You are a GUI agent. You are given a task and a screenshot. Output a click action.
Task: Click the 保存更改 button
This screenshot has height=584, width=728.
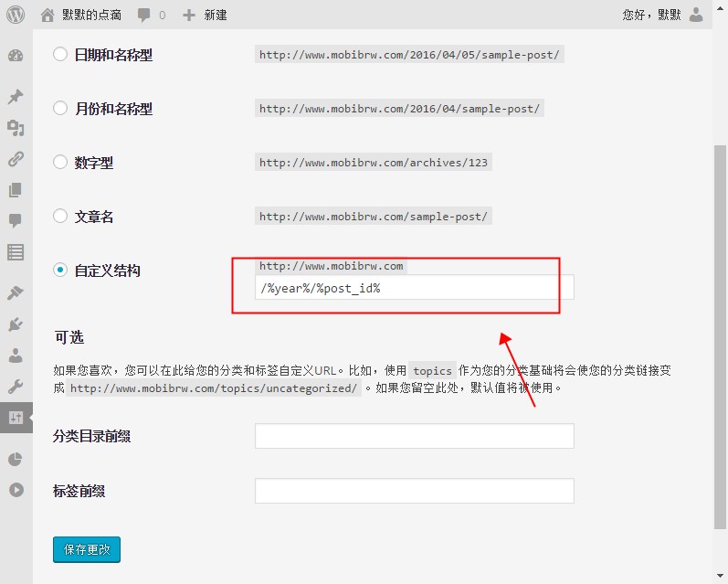(87, 549)
